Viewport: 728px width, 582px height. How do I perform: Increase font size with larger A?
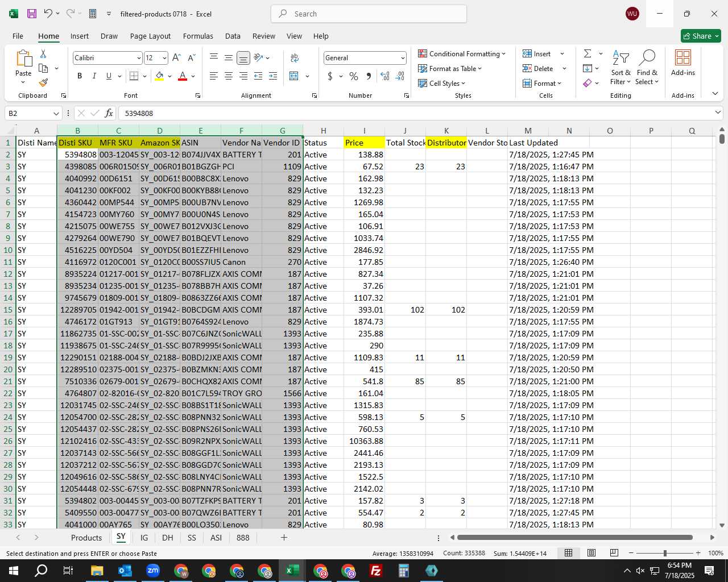(x=176, y=58)
